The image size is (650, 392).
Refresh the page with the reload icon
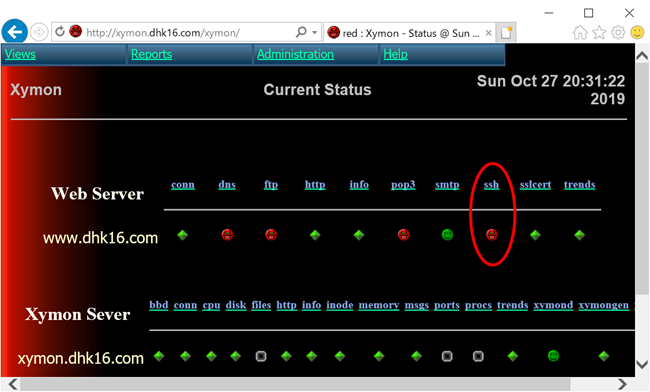click(x=60, y=31)
